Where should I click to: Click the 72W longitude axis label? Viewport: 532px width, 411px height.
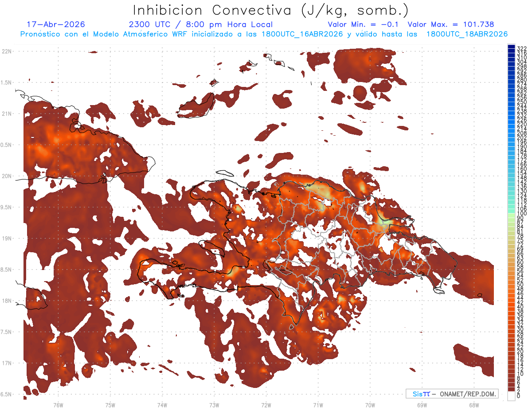point(266,405)
